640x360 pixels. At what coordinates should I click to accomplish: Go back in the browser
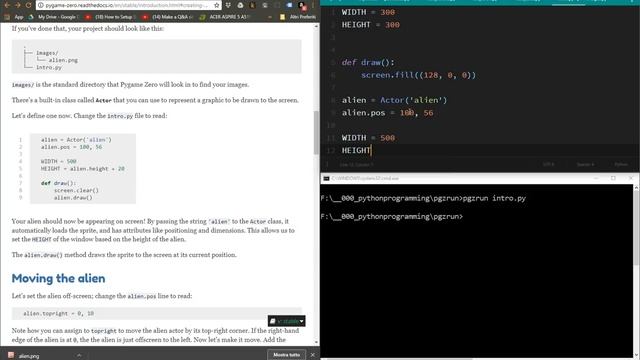click(x=7, y=5)
